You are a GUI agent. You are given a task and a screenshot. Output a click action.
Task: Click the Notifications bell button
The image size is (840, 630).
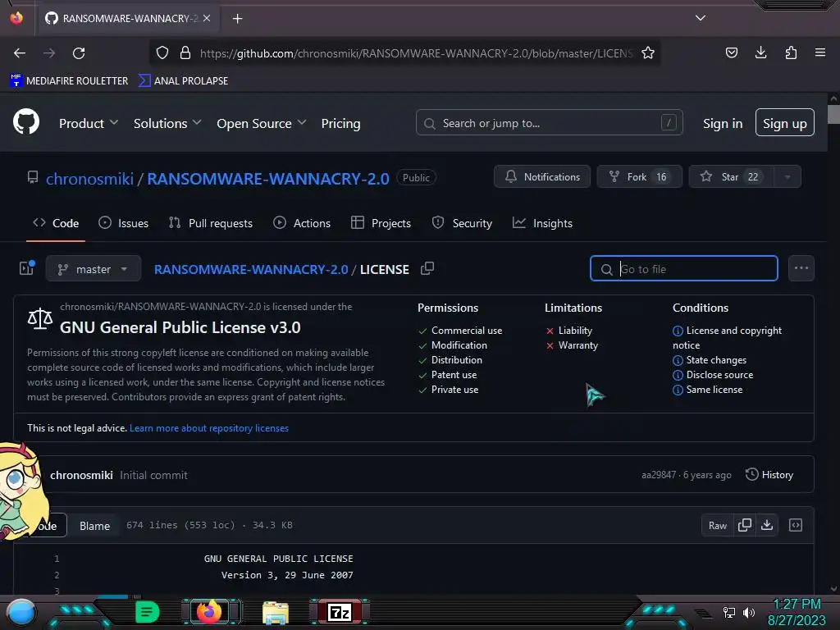click(x=542, y=177)
